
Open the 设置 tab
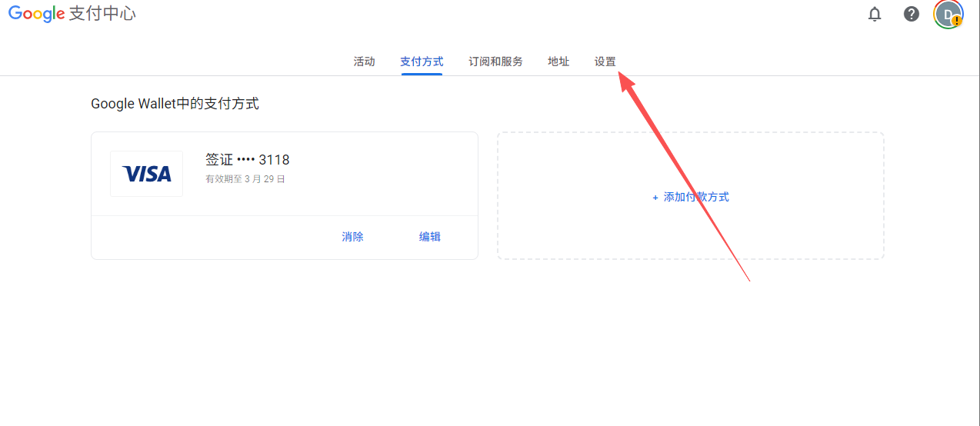pyautogui.click(x=605, y=62)
